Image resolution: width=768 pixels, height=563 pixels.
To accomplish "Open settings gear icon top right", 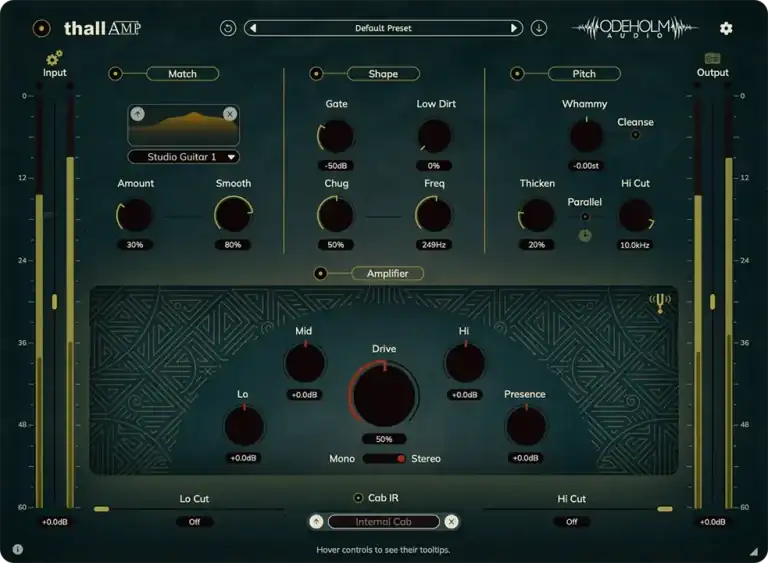I will click(726, 28).
